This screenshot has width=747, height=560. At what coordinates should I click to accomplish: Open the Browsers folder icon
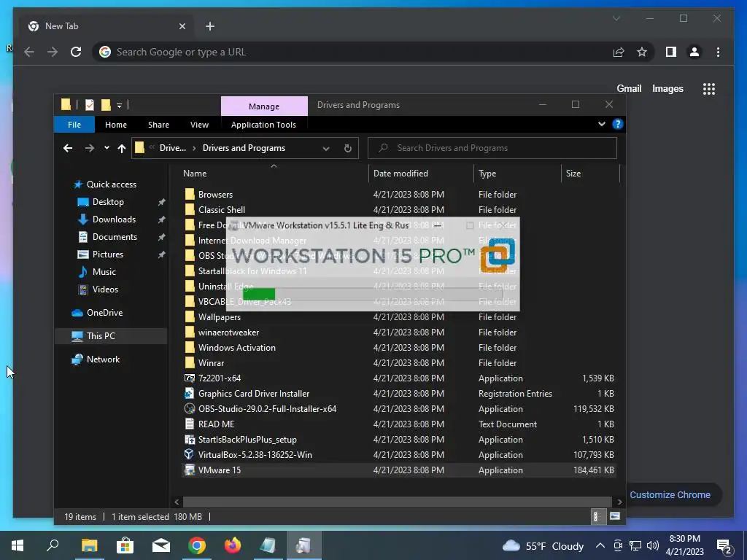pyautogui.click(x=190, y=194)
